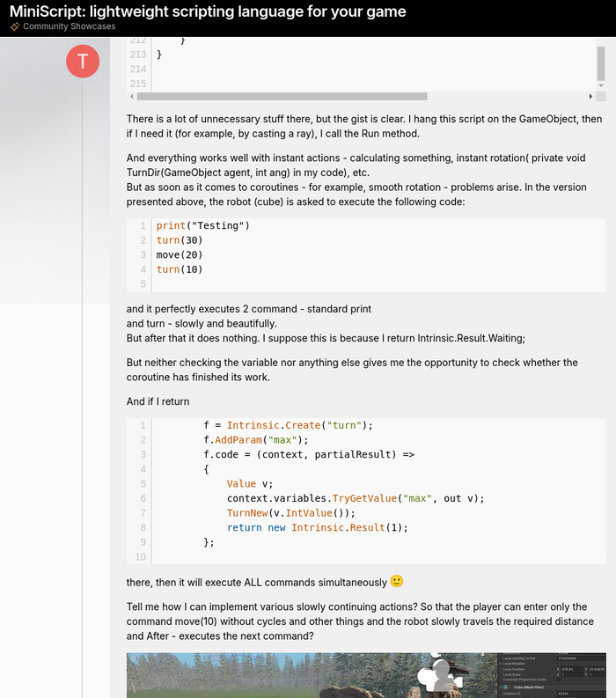Click the Cube (Mesh Filter) checkbox in screenshot
Image resolution: width=616 pixels, height=698 pixels.
tap(504, 687)
